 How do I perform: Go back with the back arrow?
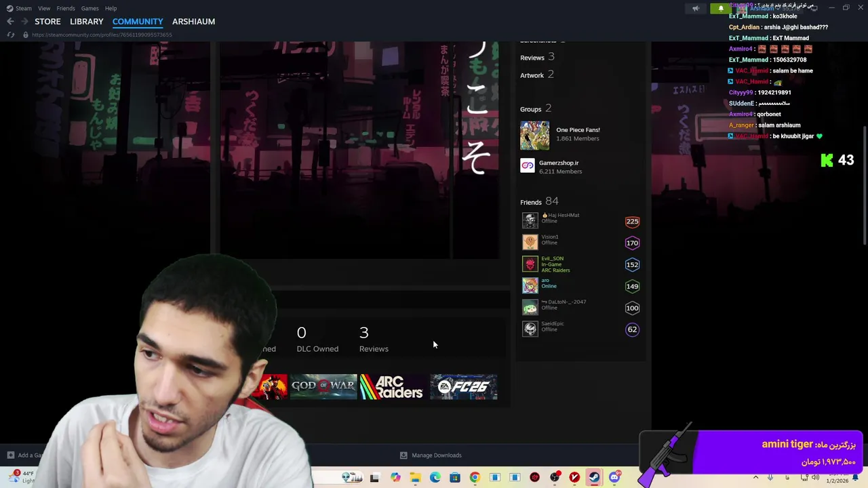tap(10, 22)
